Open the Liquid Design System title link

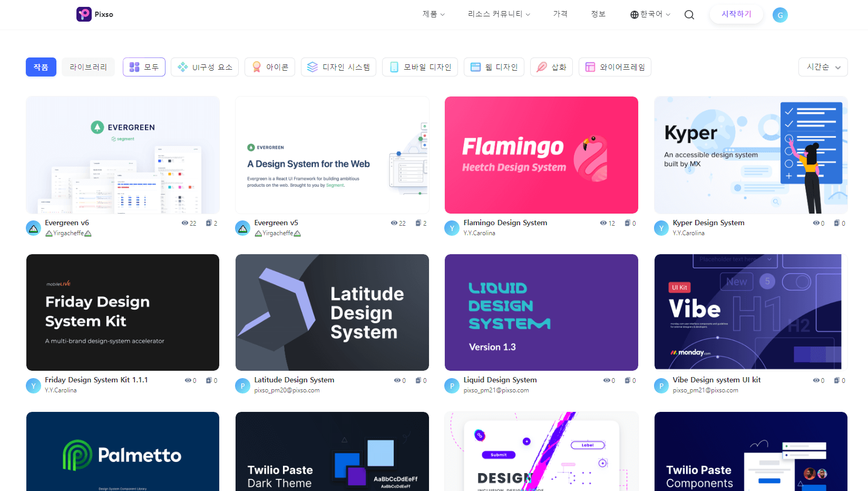(x=500, y=380)
